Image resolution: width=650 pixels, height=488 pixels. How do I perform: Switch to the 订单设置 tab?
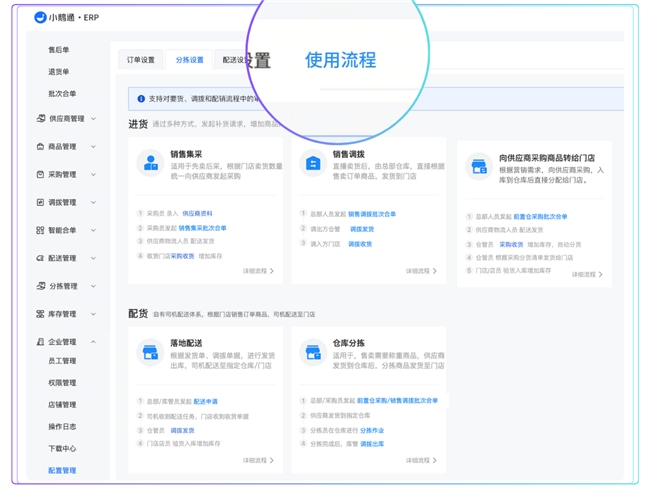tap(140, 60)
